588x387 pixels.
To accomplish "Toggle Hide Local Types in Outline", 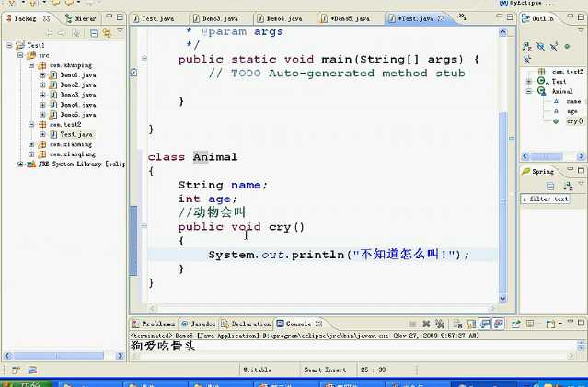I will coord(527,59).
